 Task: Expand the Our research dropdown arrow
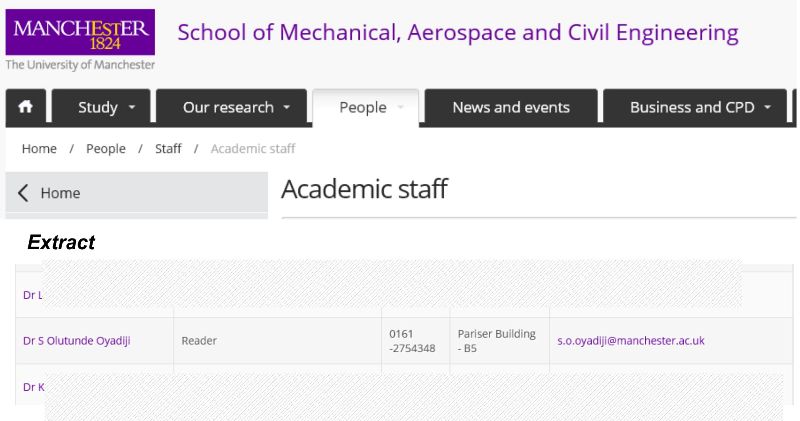click(287, 108)
